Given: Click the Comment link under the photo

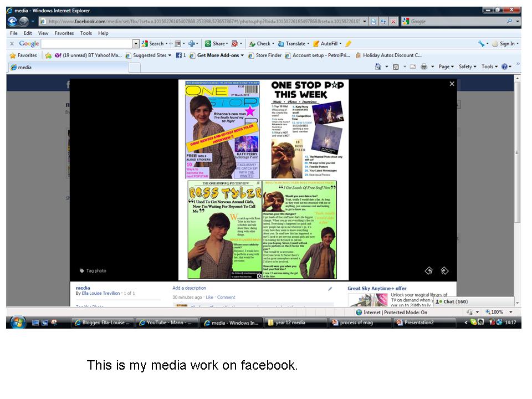Looking at the screenshot, I should coord(226,297).
